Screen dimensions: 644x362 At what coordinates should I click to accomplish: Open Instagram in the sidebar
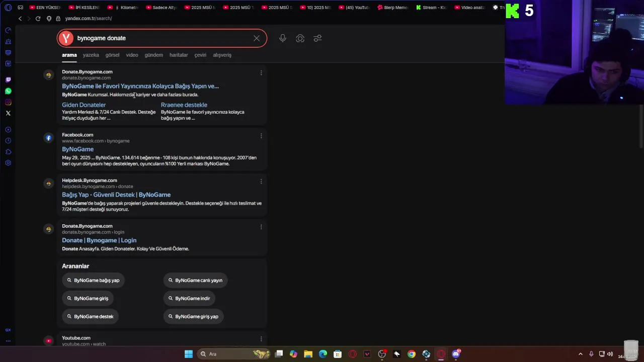(x=8, y=102)
